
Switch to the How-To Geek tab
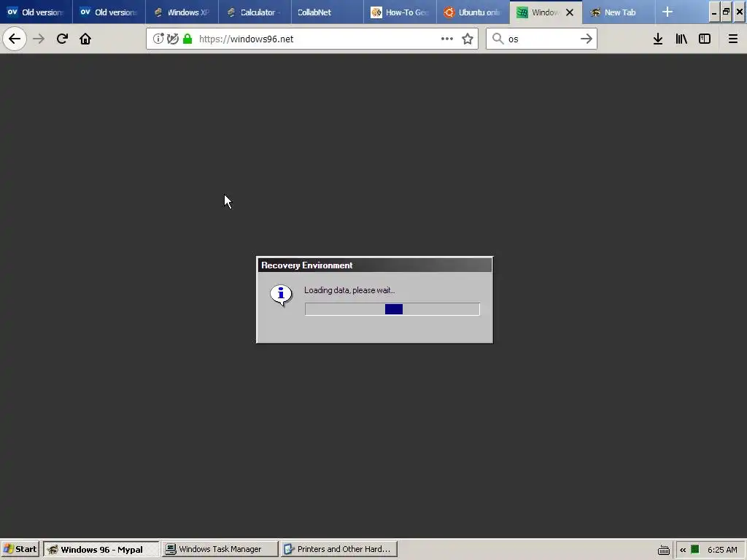click(x=400, y=12)
